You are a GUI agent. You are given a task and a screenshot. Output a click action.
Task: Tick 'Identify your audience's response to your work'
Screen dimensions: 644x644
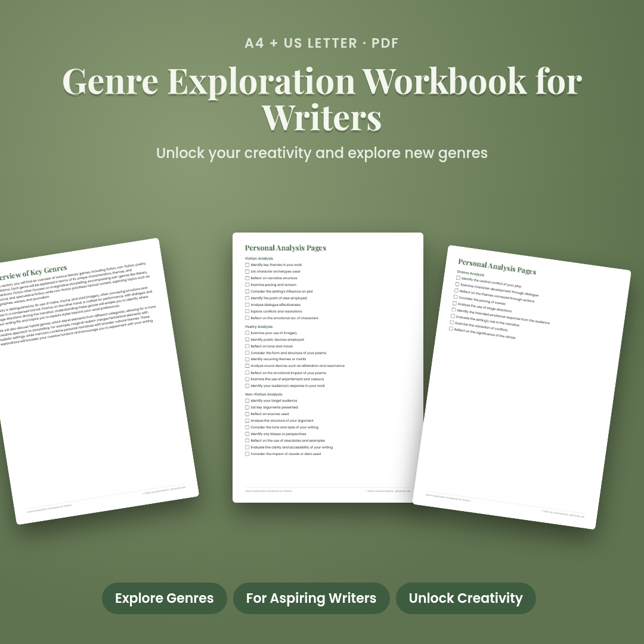point(247,386)
